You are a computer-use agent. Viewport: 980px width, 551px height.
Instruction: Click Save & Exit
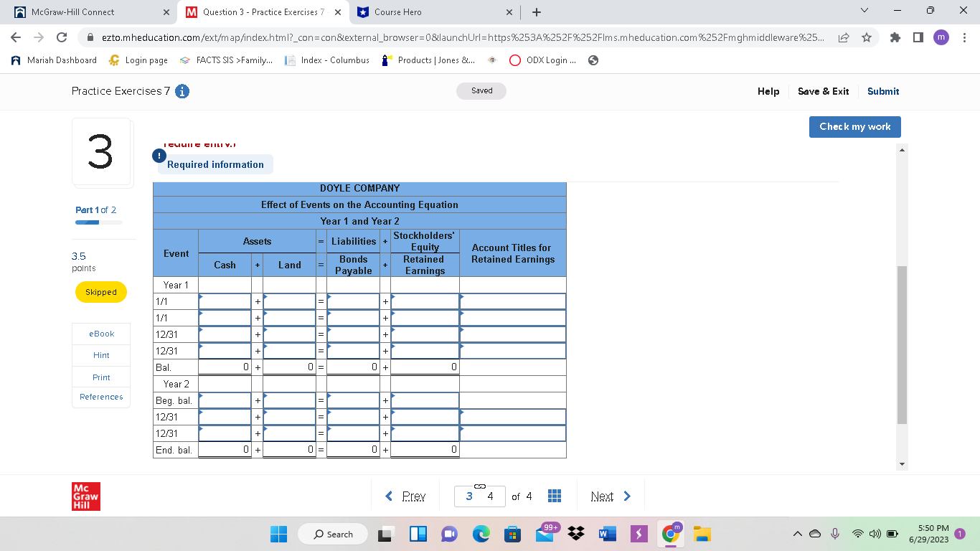823,91
